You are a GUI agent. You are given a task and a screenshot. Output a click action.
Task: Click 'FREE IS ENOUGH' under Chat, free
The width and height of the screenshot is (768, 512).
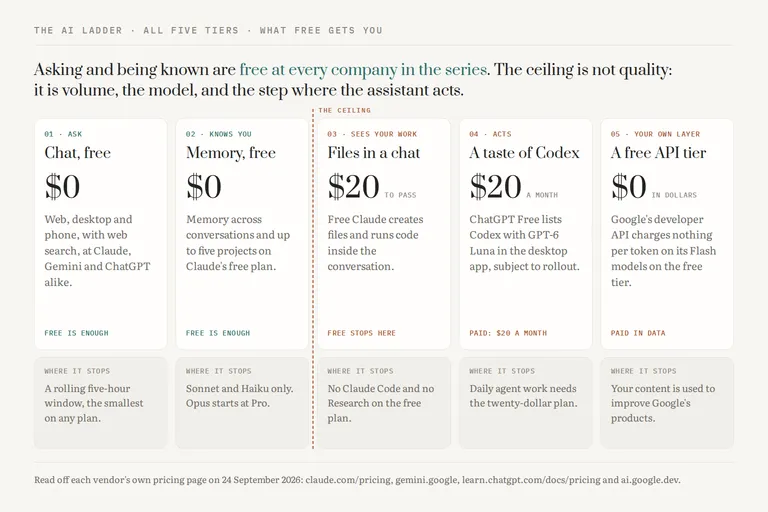(76, 333)
